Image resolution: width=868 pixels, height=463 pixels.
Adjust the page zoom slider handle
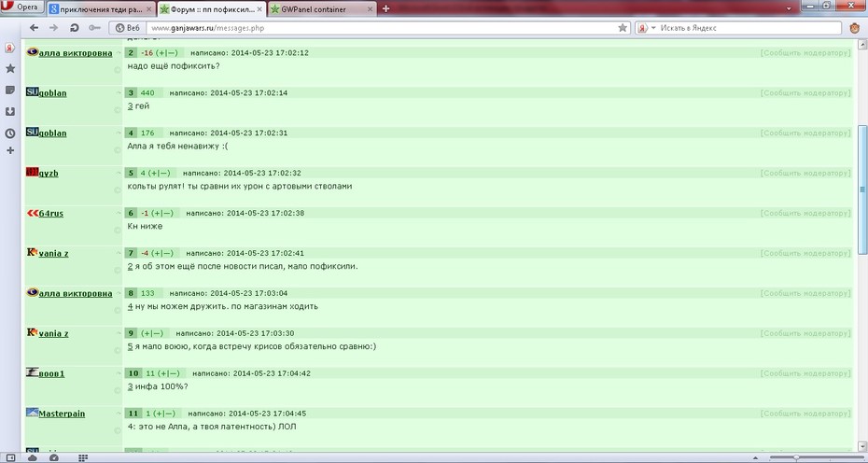pyautogui.click(x=796, y=457)
